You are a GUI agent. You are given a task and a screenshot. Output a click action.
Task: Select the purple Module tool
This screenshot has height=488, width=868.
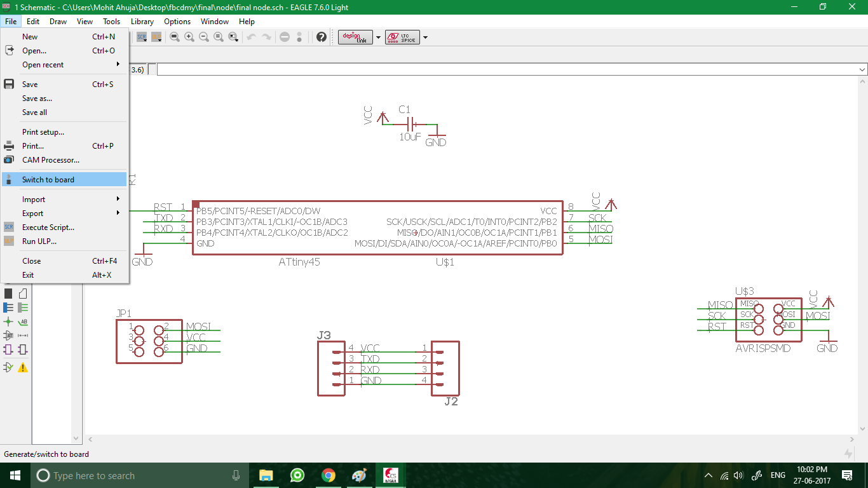click(8, 349)
